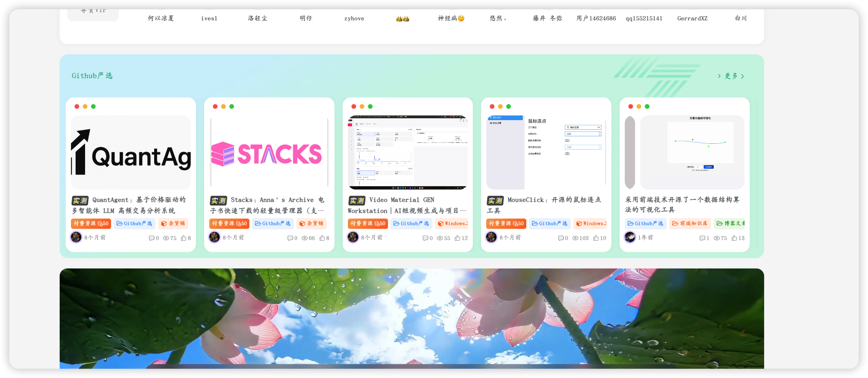Viewport: 868px width, 378px height.
Task: Click thumbs-up icon on Stacks card
Action: (322, 238)
